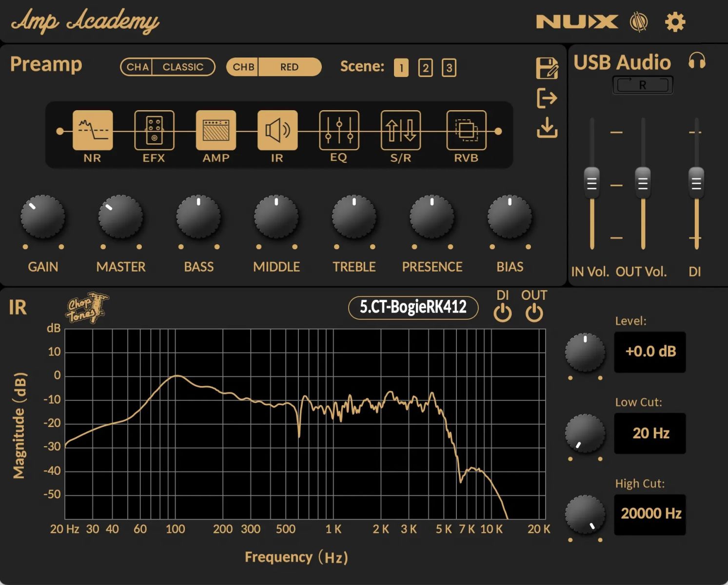Open the save preset icon

click(x=548, y=69)
